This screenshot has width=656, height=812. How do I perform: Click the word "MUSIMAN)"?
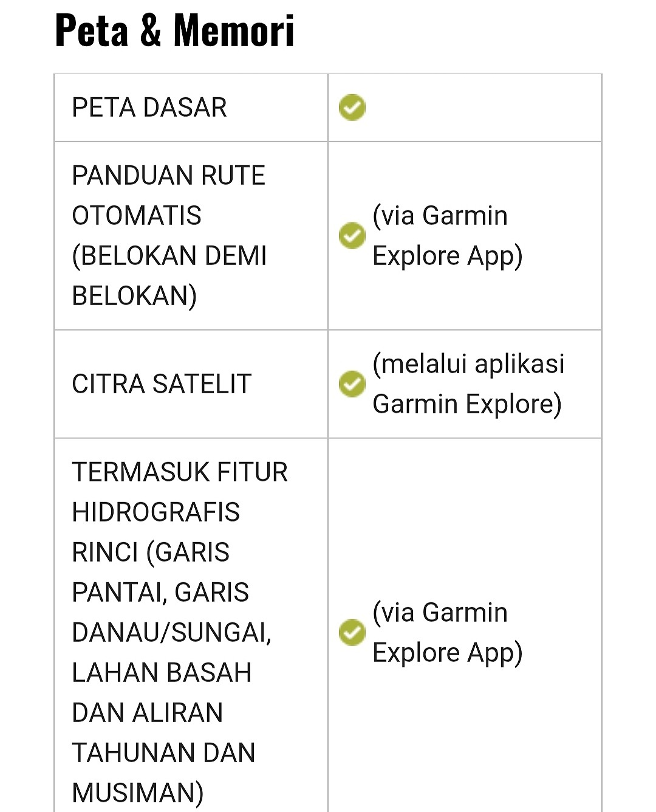[137, 793]
